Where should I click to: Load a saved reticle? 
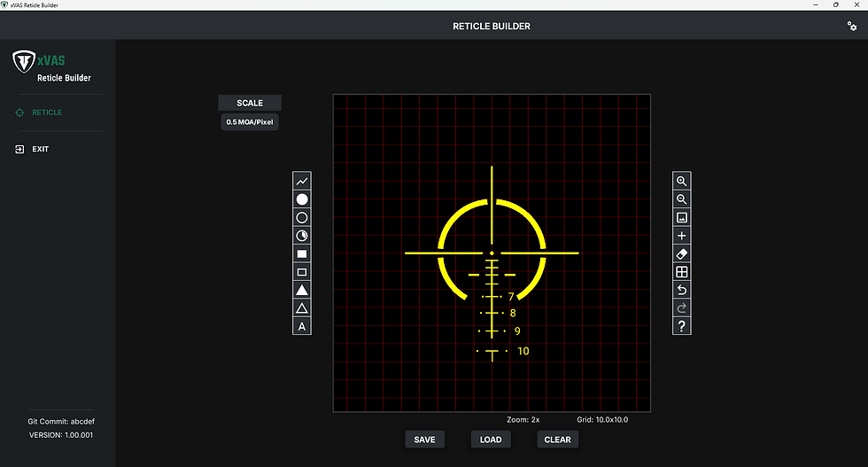click(x=491, y=440)
